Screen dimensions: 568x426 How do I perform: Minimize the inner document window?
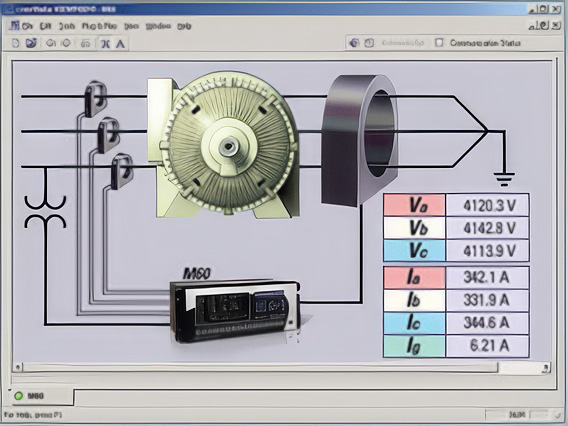(x=534, y=26)
